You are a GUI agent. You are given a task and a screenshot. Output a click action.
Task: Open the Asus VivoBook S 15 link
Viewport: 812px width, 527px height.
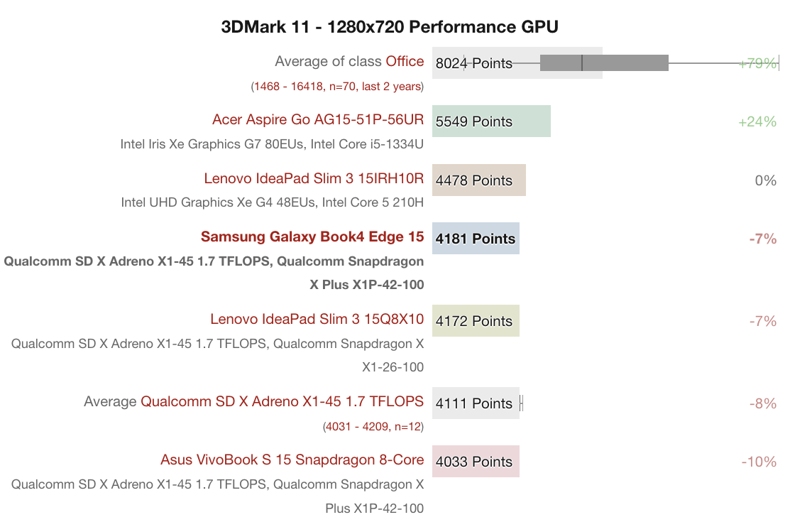(292, 460)
